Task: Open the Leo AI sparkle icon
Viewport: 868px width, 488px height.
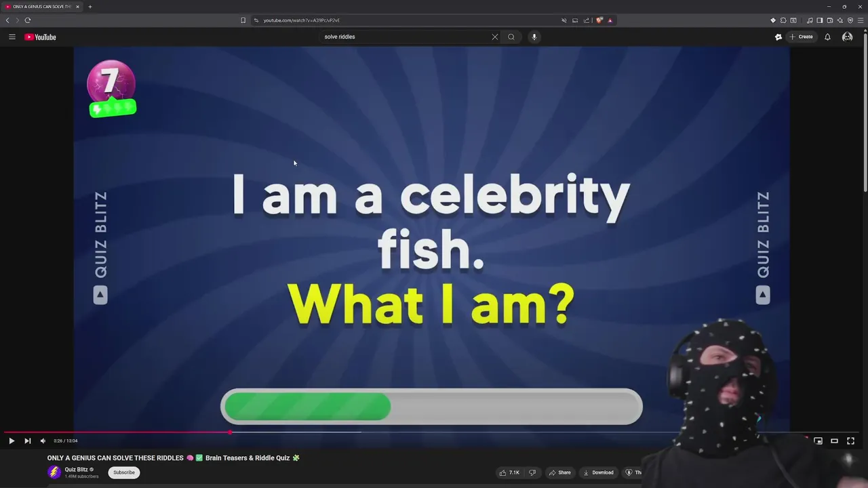Action: point(840,20)
